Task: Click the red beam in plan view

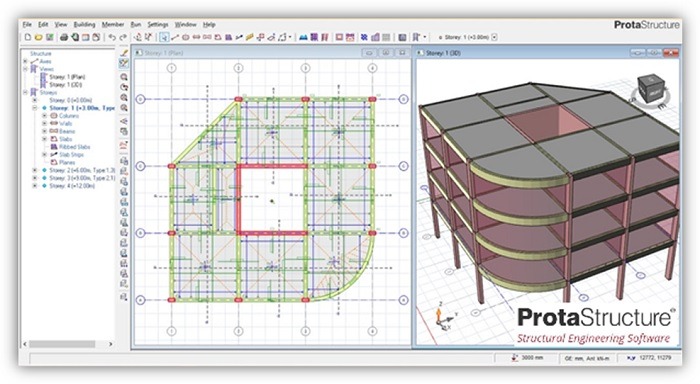Action: (x=272, y=166)
